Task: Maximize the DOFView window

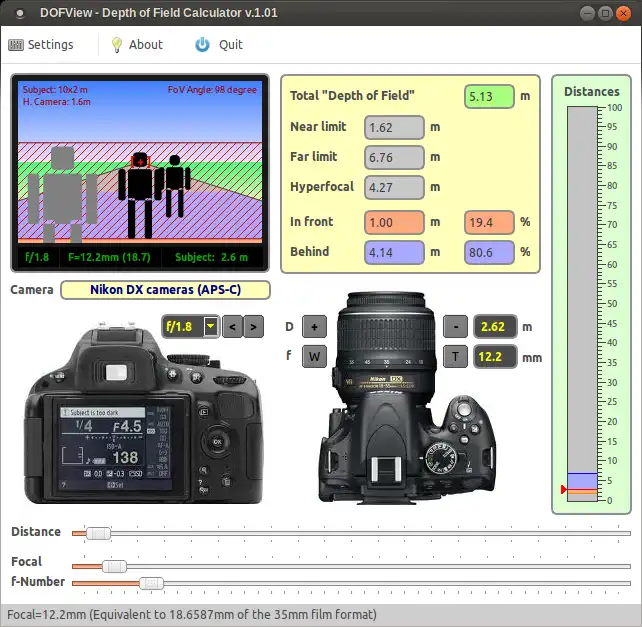Action: 605,13
